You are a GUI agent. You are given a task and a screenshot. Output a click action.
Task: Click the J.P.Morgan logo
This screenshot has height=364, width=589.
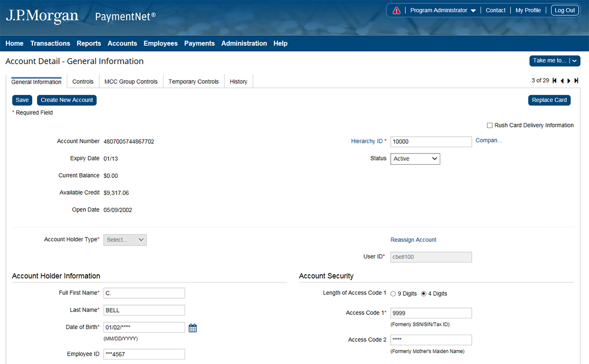[42, 16]
